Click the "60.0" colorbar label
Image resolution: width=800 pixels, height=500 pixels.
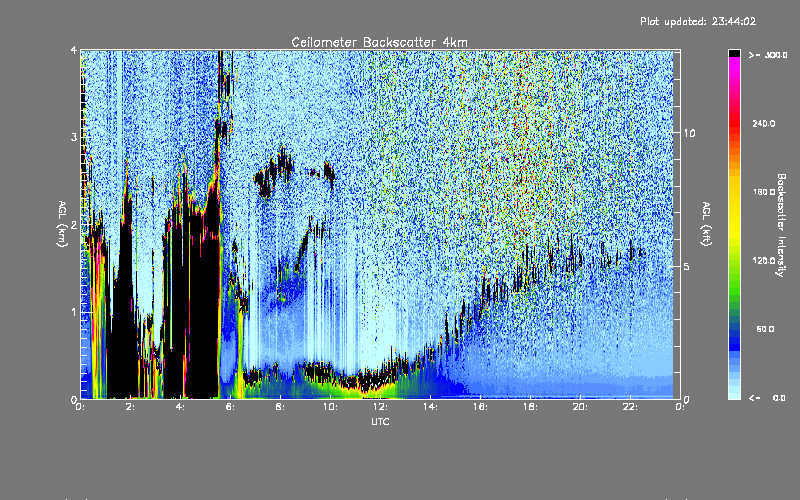(x=765, y=329)
